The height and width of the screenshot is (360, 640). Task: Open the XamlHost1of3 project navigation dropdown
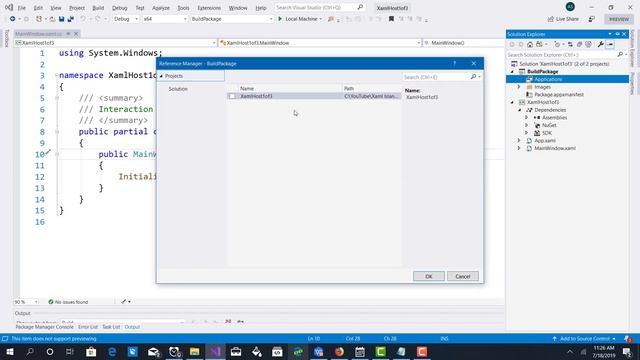(x=116, y=42)
